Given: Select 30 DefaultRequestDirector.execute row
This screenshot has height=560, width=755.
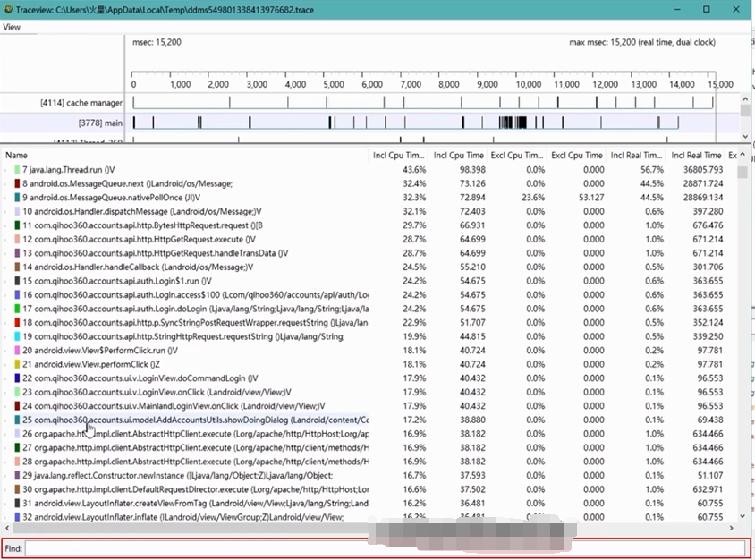Looking at the screenshot, I should pyautogui.click(x=369, y=489).
